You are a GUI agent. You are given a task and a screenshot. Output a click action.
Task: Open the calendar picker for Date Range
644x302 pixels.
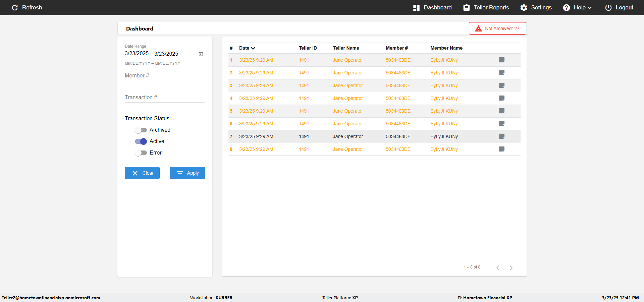click(201, 54)
